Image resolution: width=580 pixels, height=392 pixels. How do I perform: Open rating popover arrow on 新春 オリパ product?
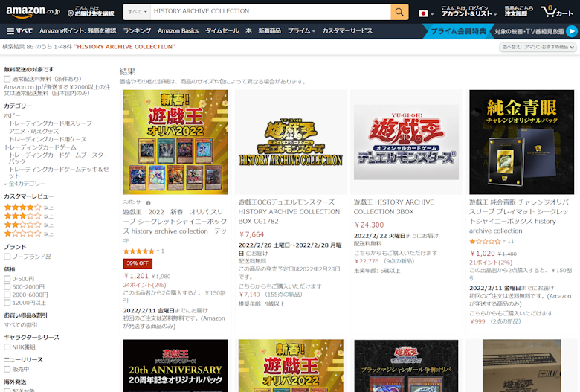158,251
